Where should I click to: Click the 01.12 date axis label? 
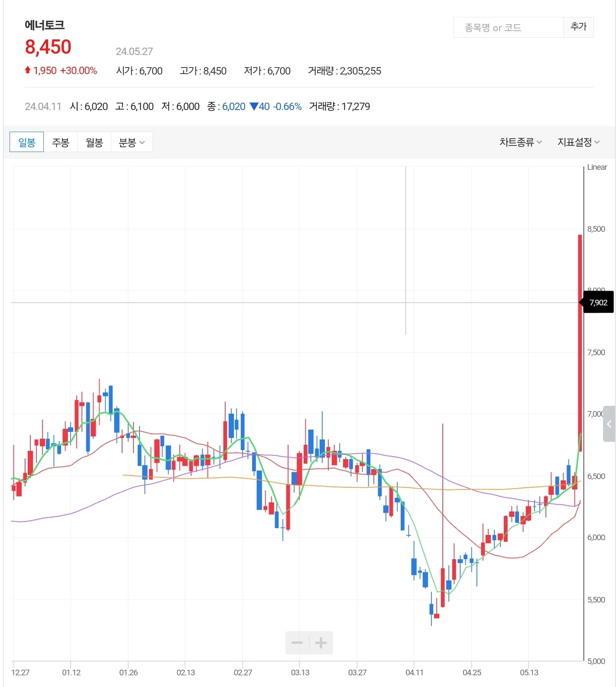click(71, 672)
